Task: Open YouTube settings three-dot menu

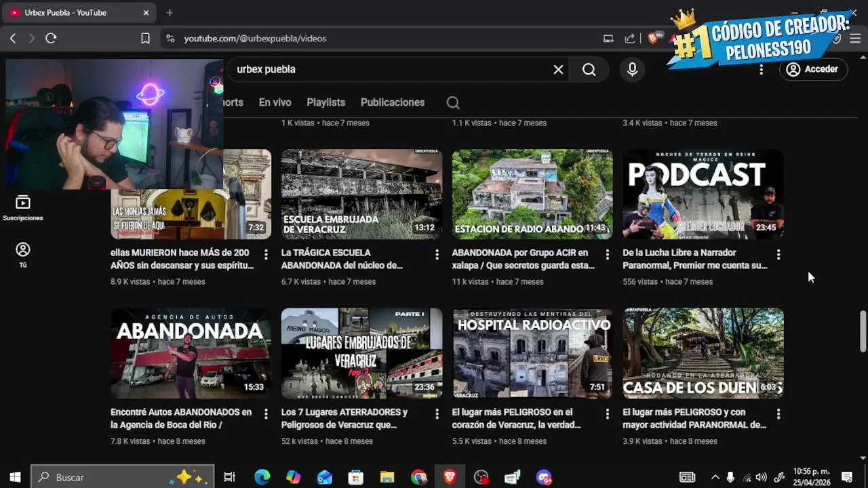Action: (x=761, y=69)
